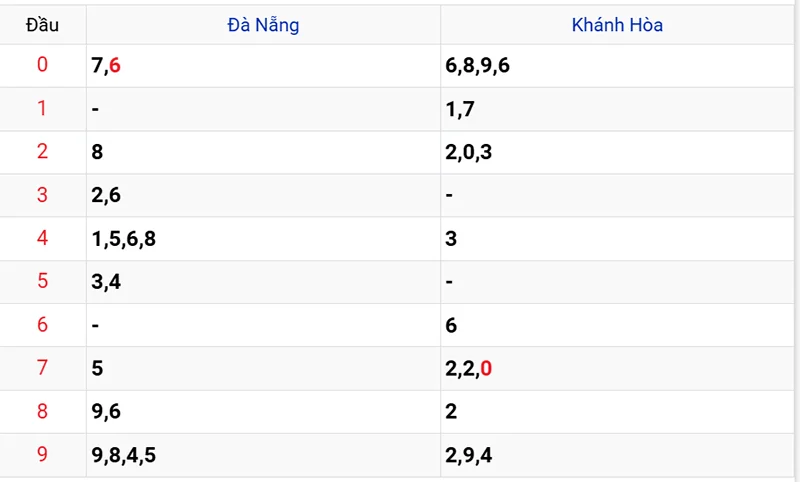Viewport: 800px width, 482px height.
Task: Click the Đà Nẵng cell showing 3,4
Action: tap(106, 281)
